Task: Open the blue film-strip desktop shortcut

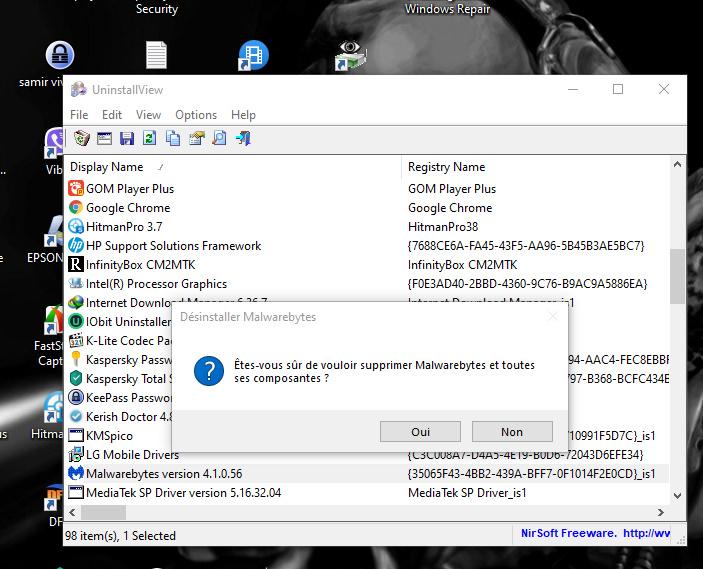Action: 253,55
